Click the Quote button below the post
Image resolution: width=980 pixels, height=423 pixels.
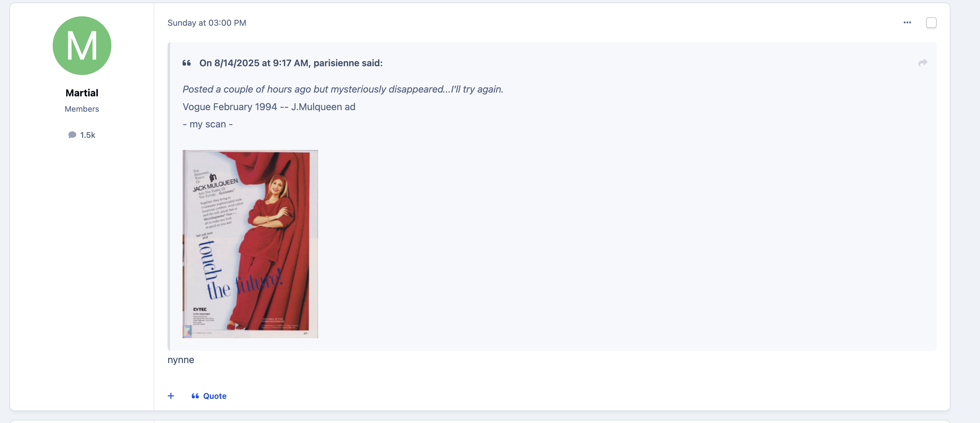(209, 396)
